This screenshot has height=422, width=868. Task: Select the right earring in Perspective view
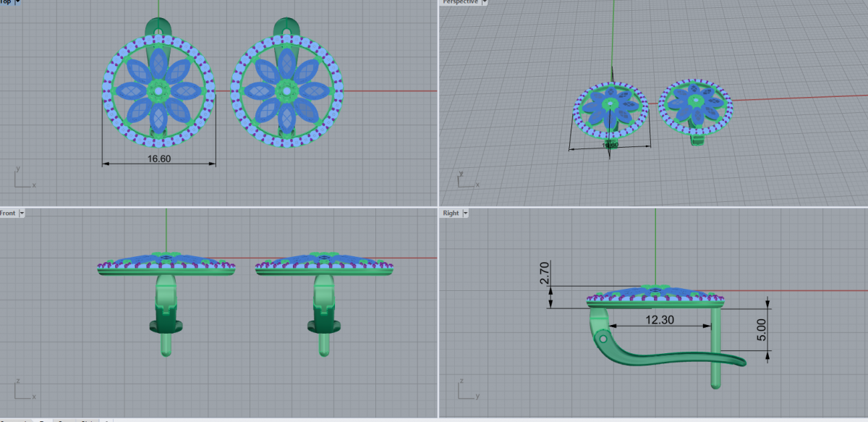pyautogui.click(x=695, y=107)
